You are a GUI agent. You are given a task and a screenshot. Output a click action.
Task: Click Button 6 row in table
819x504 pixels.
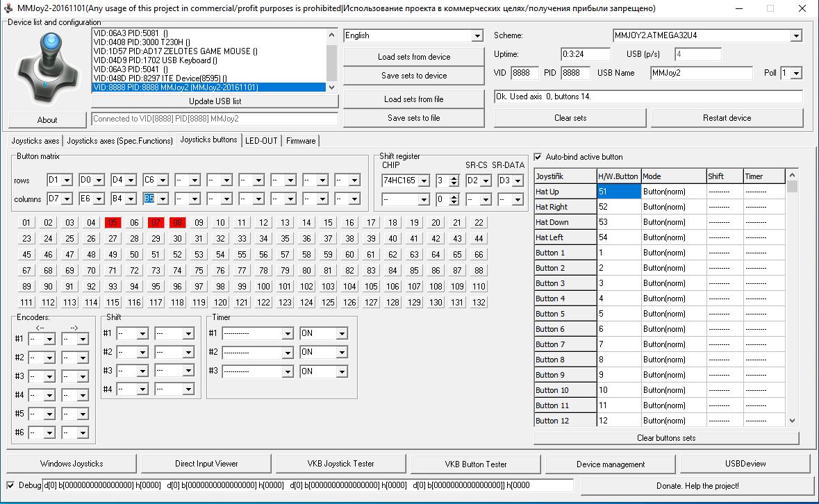coord(659,329)
